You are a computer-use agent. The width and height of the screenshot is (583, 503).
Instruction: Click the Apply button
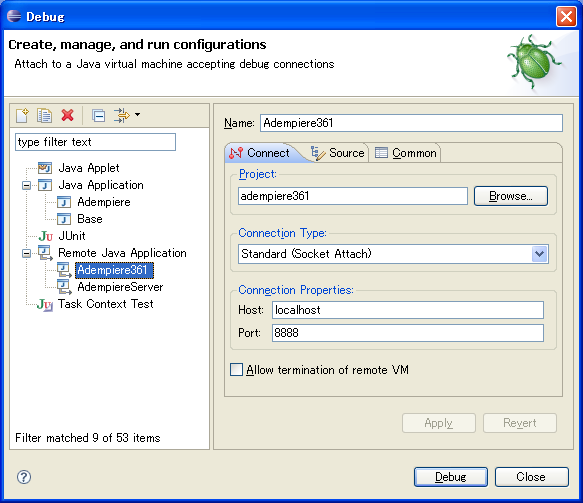click(439, 423)
